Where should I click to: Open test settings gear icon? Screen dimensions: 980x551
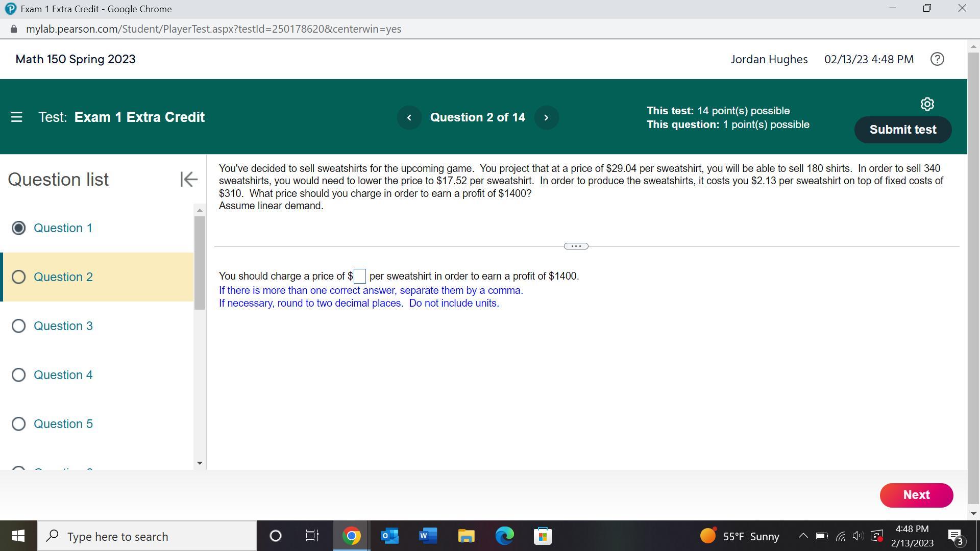(x=927, y=104)
